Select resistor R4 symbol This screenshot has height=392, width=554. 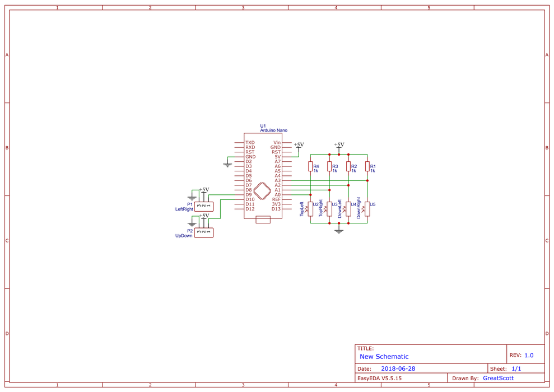[310, 166]
